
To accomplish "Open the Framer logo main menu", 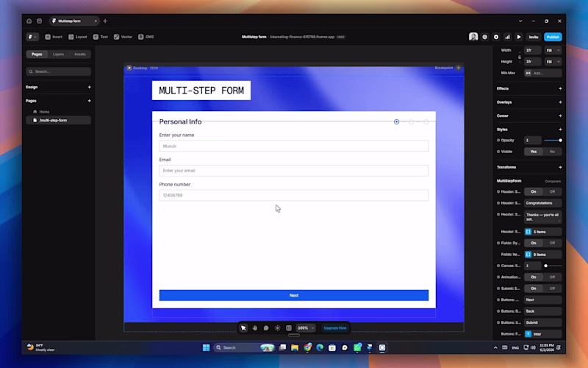I will (x=32, y=37).
